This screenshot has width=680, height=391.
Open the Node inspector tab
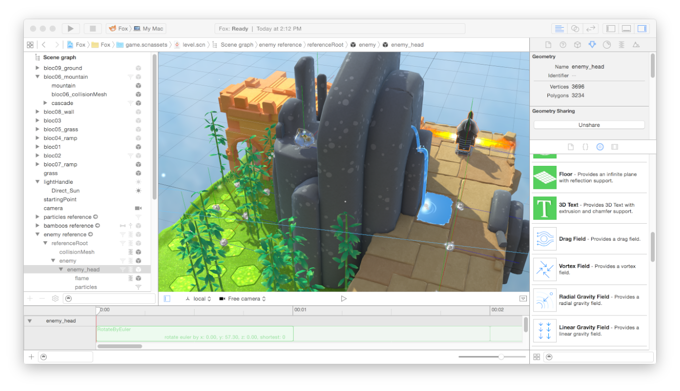point(577,45)
